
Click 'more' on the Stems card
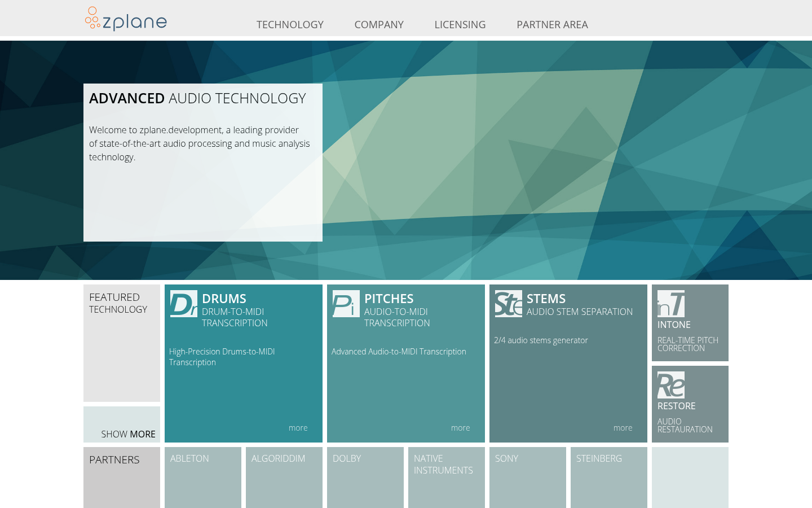click(x=623, y=428)
